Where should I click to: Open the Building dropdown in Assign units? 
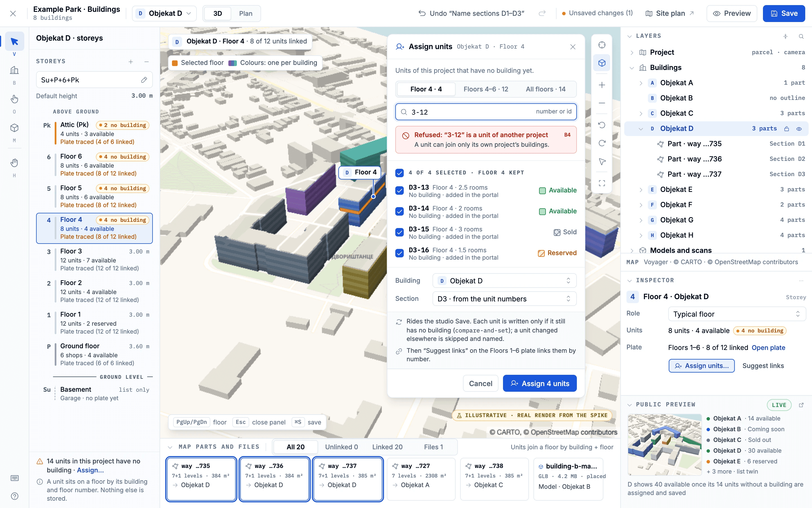[x=504, y=281]
